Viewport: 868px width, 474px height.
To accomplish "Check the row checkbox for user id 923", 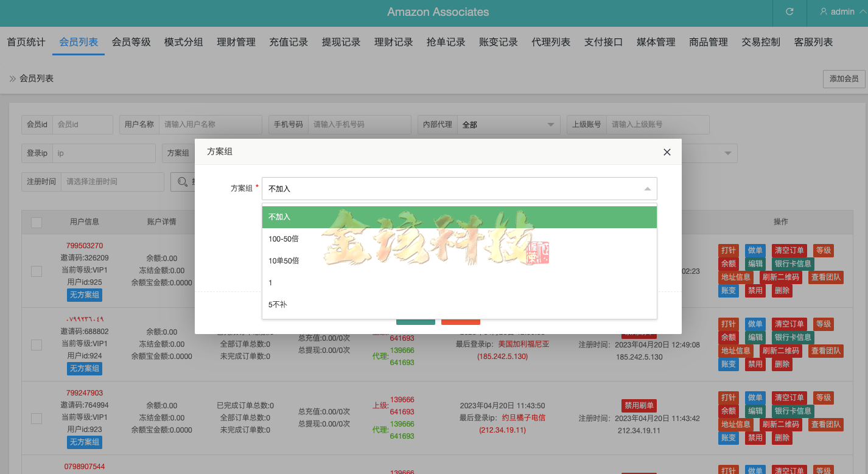I will pos(36,418).
